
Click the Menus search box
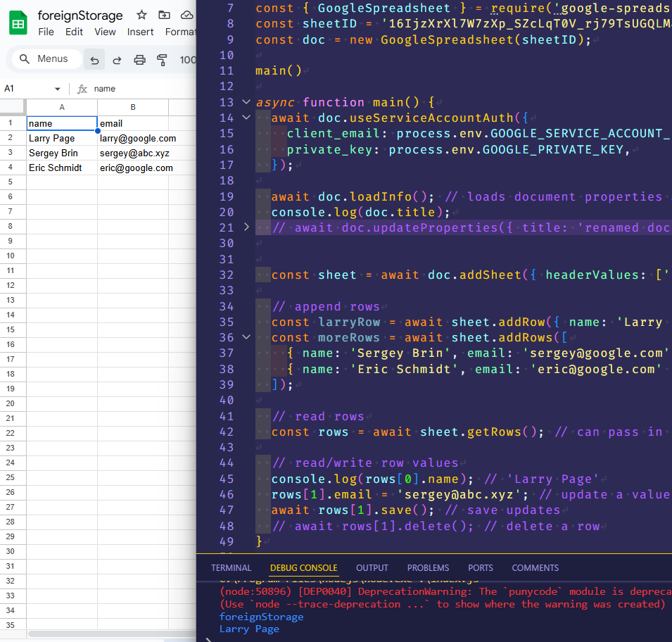point(46,58)
